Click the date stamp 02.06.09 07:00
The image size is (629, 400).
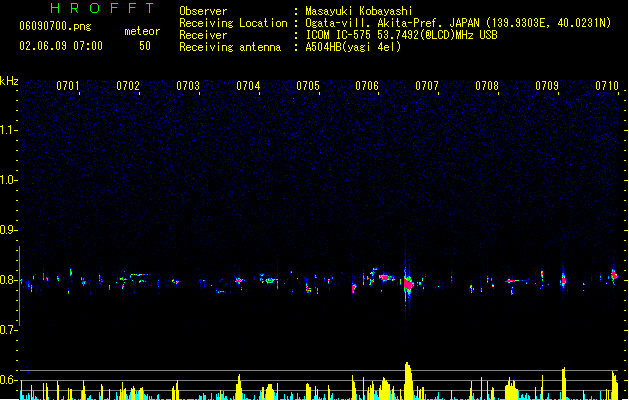tap(61, 46)
